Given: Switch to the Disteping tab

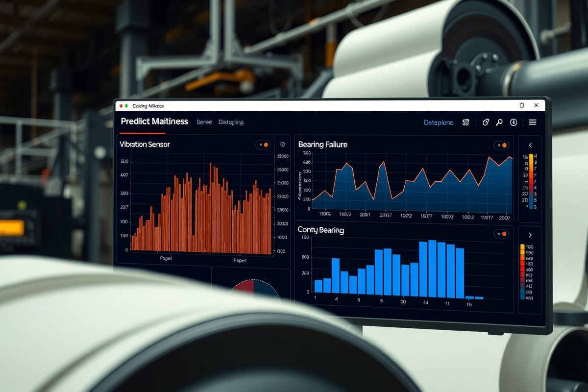Looking at the screenshot, I should (231, 122).
